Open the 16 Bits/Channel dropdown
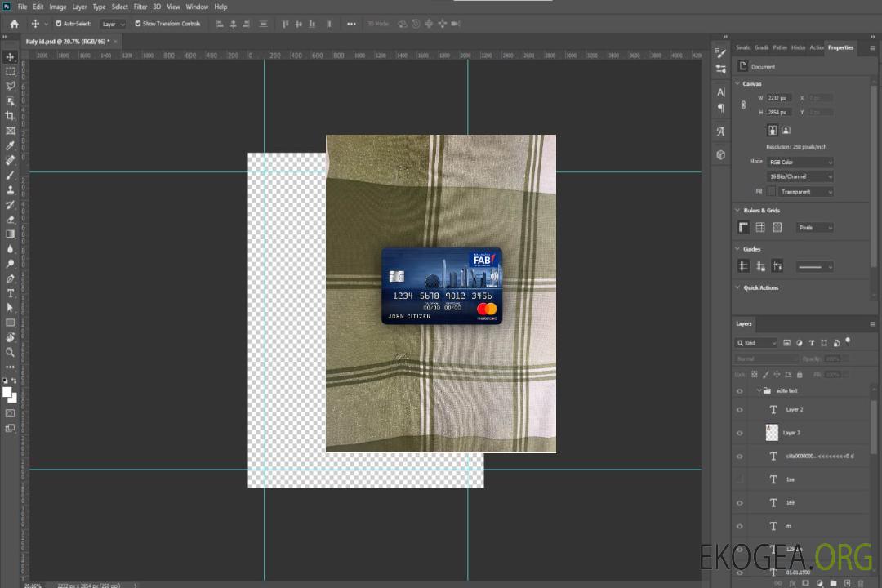Screen dimensions: 882x588 pyautogui.click(x=800, y=176)
